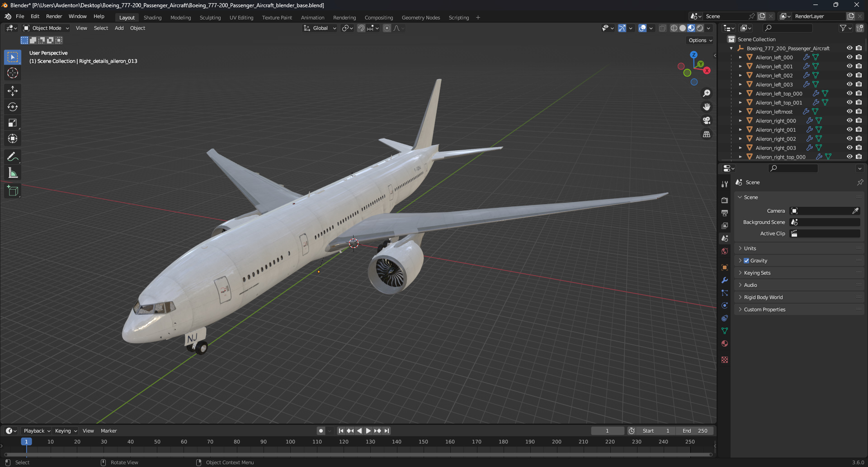The height and width of the screenshot is (467, 868).
Task: Select the Move tool
Action: tap(13, 91)
